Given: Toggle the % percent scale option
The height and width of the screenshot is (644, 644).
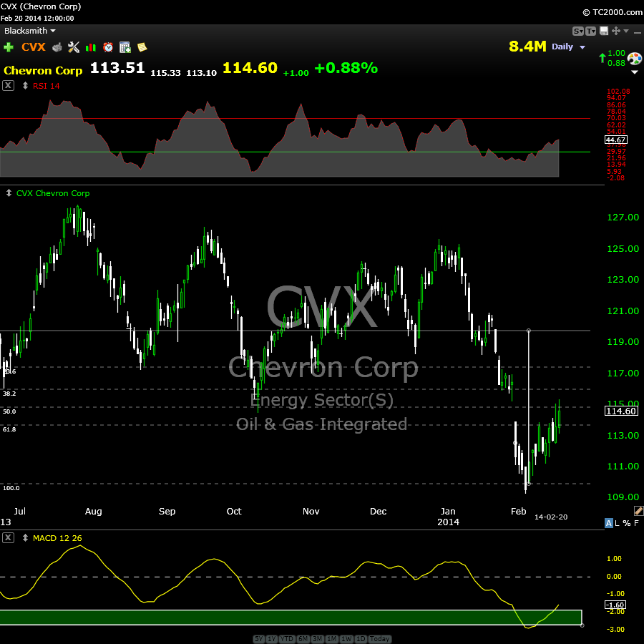Looking at the screenshot, I should 626,523.
